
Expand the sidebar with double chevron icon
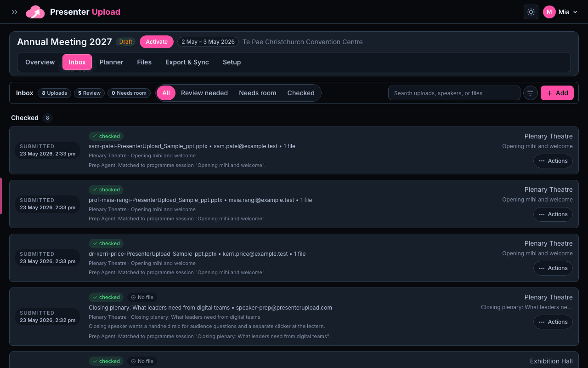coord(15,12)
